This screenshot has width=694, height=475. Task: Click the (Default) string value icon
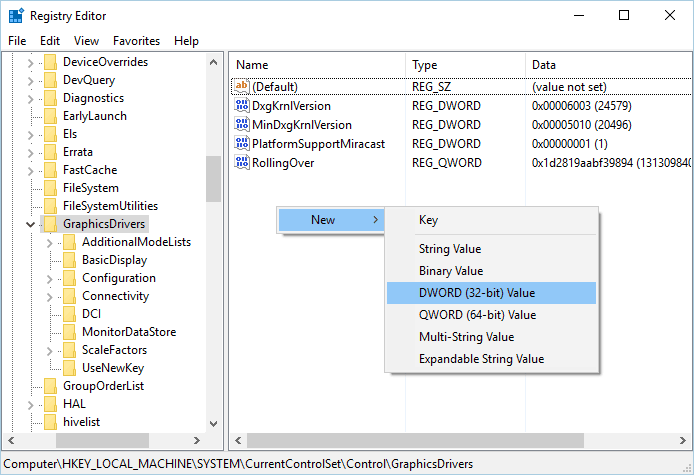point(242,86)
